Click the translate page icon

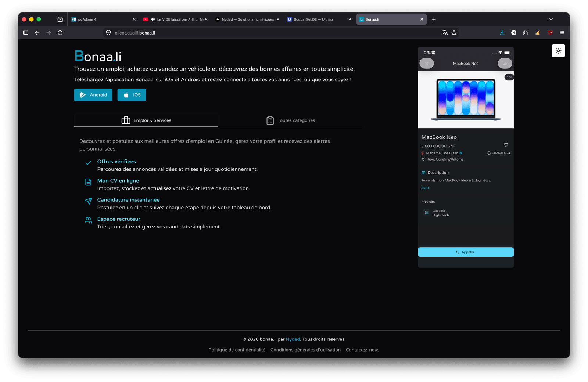(445, 33)
